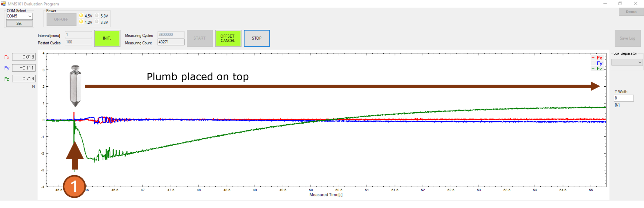Restore down the application window
Screen dimensions: 644x208
pos(620,4)
